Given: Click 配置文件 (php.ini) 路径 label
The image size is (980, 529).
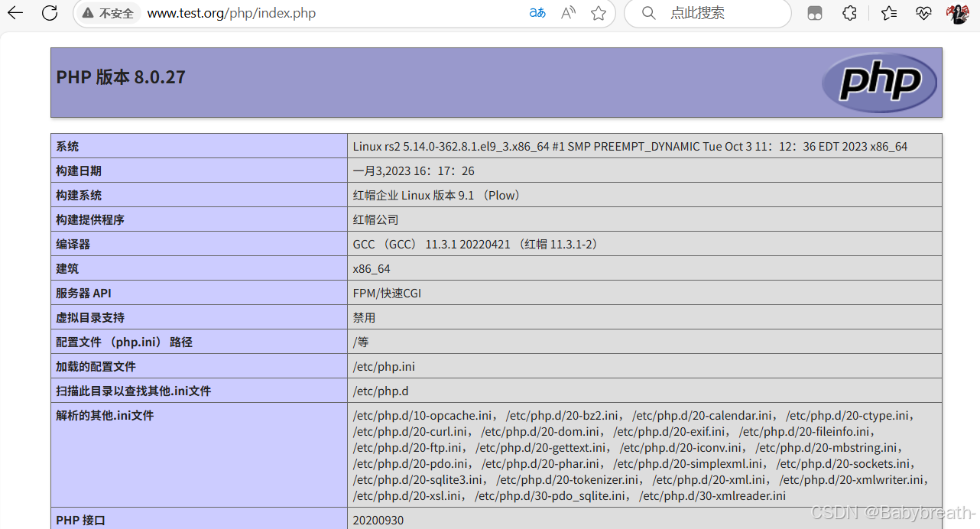Looking at the screenshot, I should pyautogui.click(x=124, y=342).
